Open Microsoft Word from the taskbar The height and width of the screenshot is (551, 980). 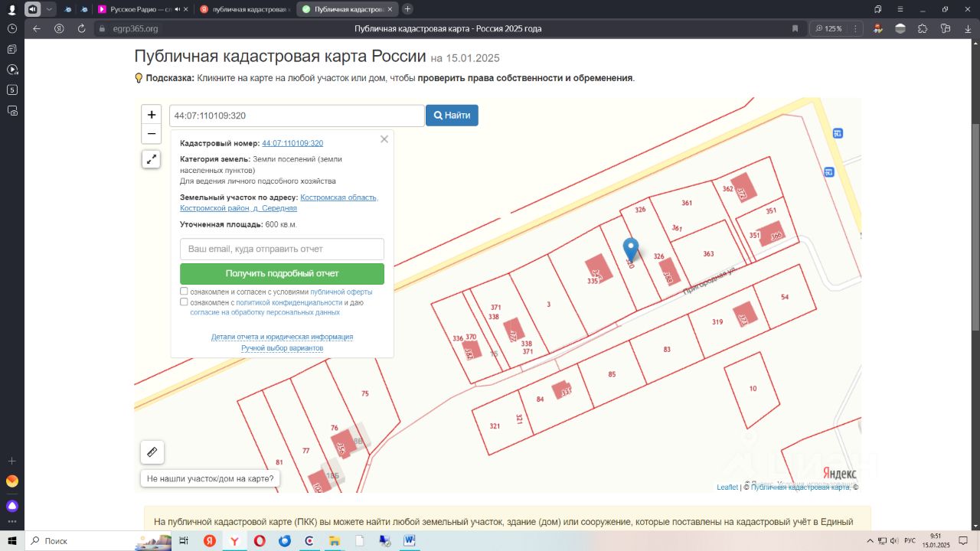coord(410,540)
